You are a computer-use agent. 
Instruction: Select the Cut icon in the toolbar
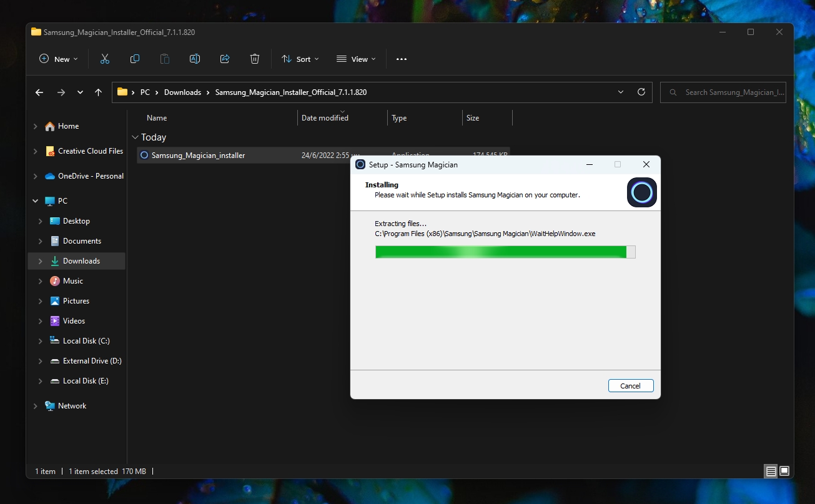coord(104,59)
